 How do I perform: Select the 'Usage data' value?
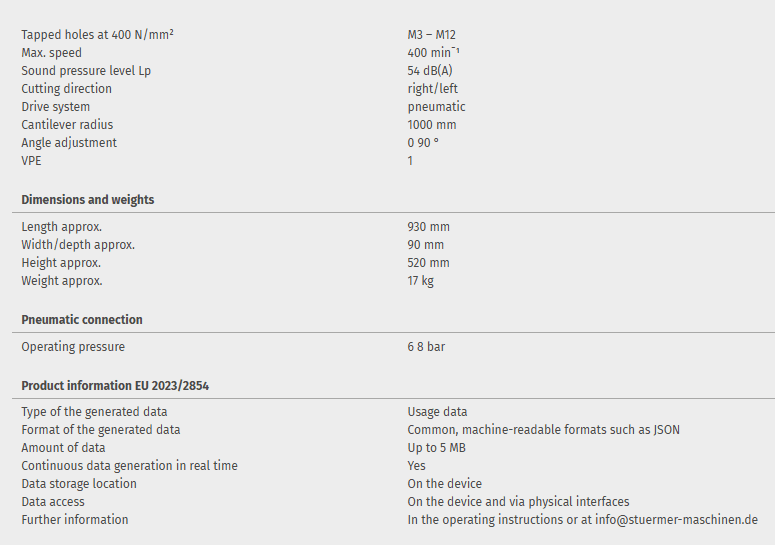(437, 412)
